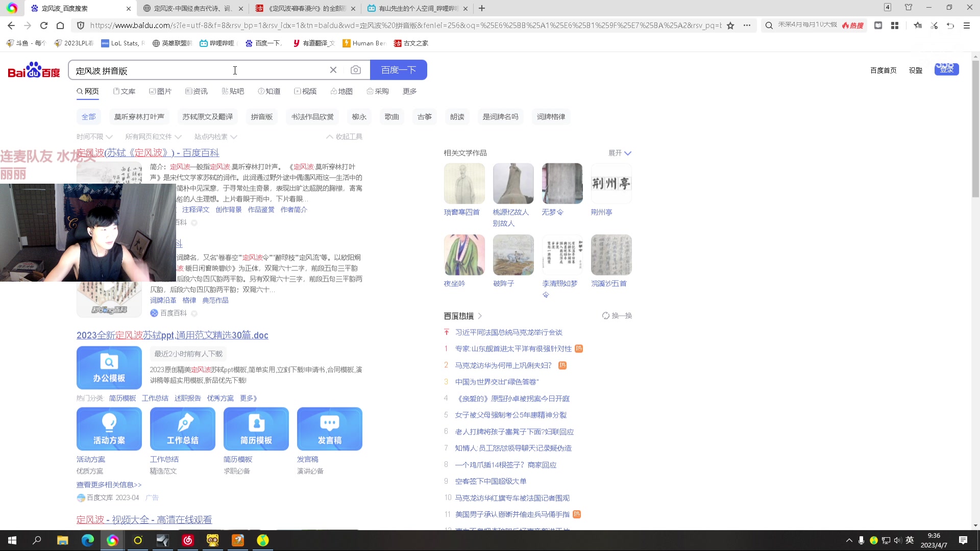Click the scissors screenshot icon in toolbar
Viewport: 980px width, 551px height.
click(934, 26)
